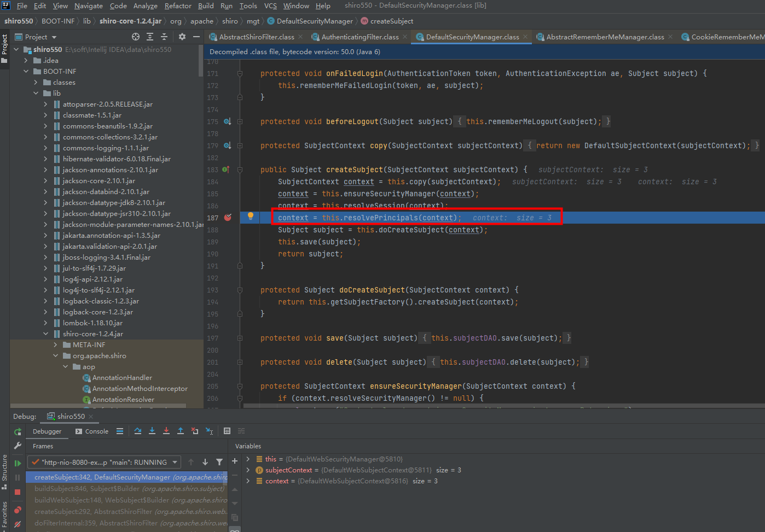The image size is (765, 532).
Task: Expand the classes folder
Action: pos(36,82)
